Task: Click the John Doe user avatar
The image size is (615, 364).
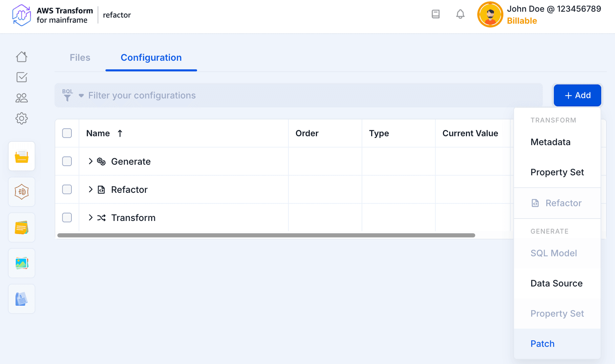Action: click(x=490, y=15)
